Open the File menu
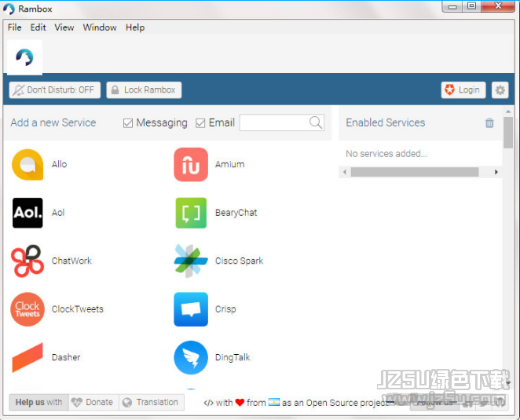The image size is (520, 420). pyautogui.click(x=15, y=27)
